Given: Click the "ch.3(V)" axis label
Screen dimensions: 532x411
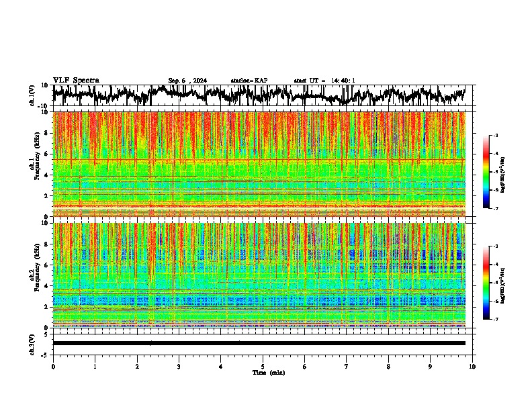Looking at the screenshot, I should pos(32,345).
